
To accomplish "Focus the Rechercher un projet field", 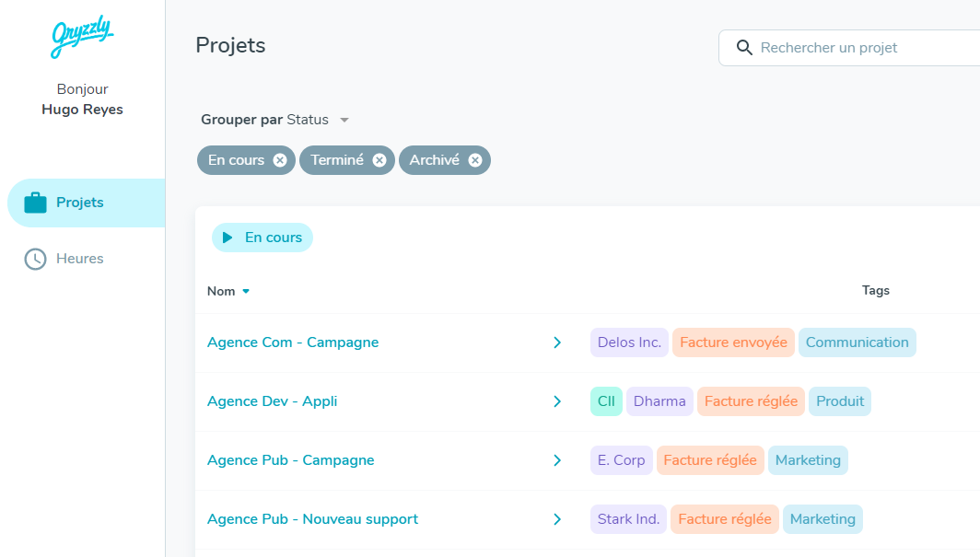I will [849, 48].
